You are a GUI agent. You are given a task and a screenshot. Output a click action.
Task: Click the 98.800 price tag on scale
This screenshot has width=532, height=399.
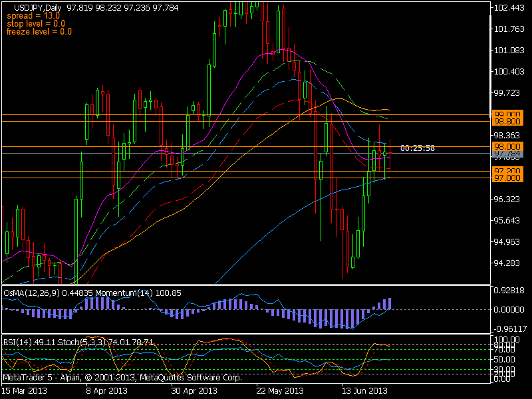[508, 122]
